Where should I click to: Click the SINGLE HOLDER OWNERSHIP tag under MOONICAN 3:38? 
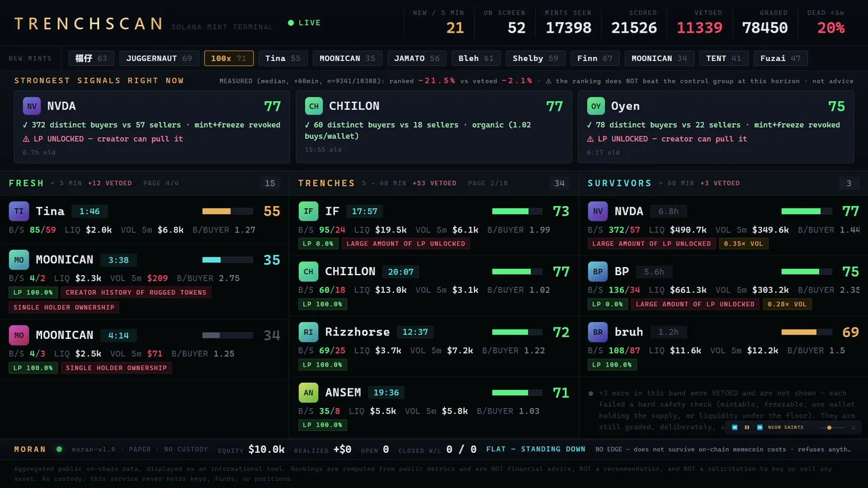pos(64,307)
